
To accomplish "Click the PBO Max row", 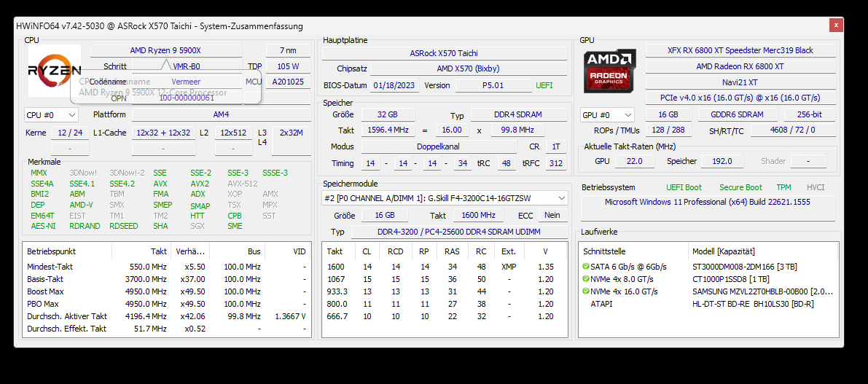I will (166, 304).
